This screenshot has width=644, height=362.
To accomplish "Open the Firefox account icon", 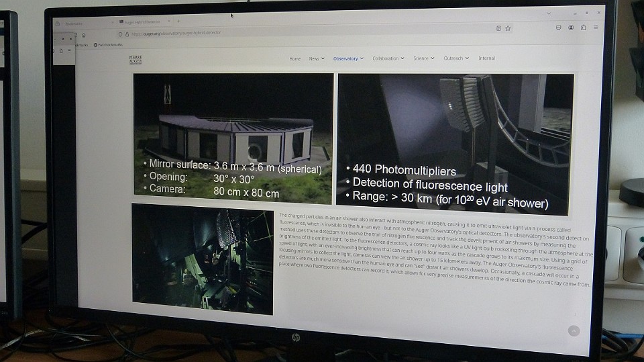I will pos(571,28).
